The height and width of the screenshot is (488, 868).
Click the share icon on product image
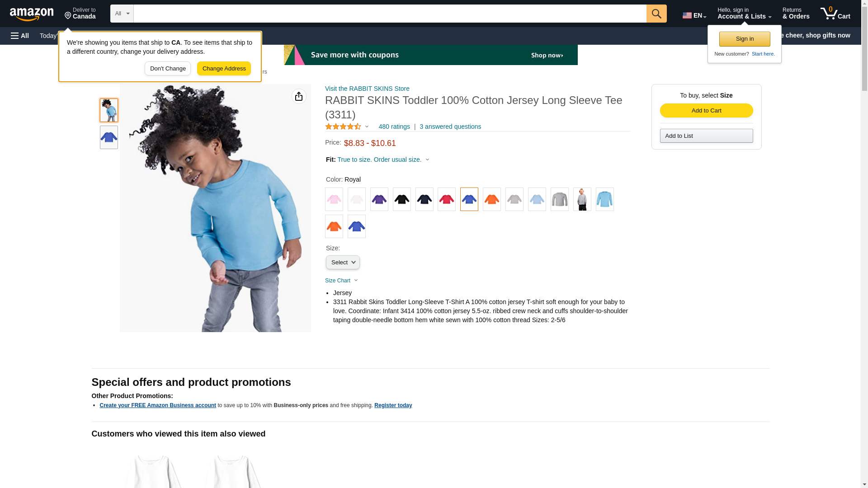299,96
